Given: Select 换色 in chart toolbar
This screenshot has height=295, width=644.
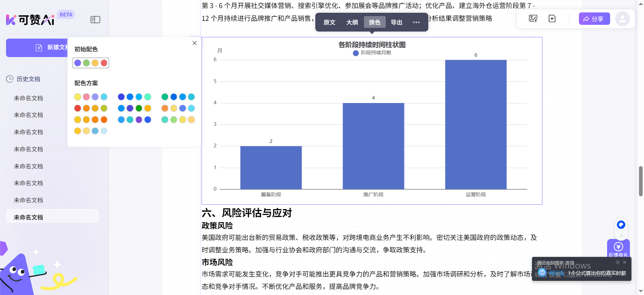Looking at the screenshot, I should tap(375, 22).
